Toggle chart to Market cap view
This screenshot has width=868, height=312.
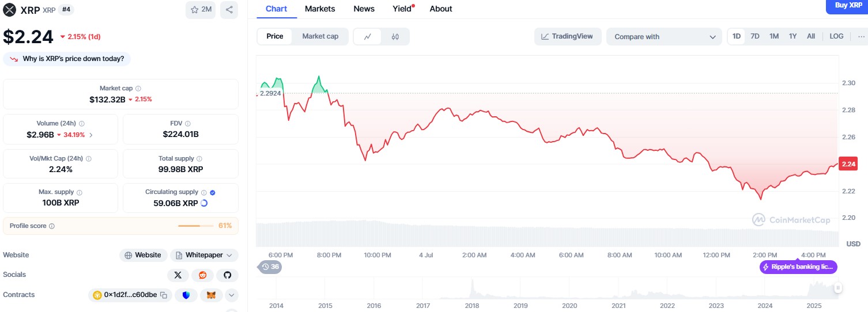tap(320, 36)
